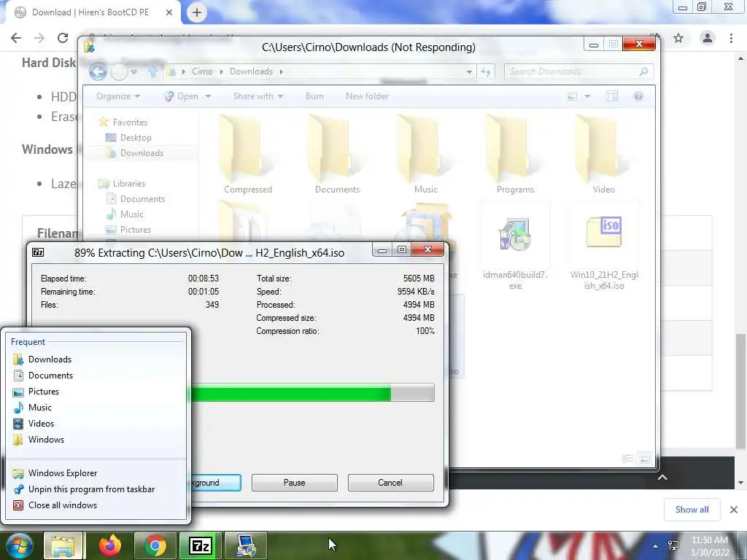Open a new Chrome tab
Screen dimensions: 747x560
pyautogui.click(x=197, y=12)
